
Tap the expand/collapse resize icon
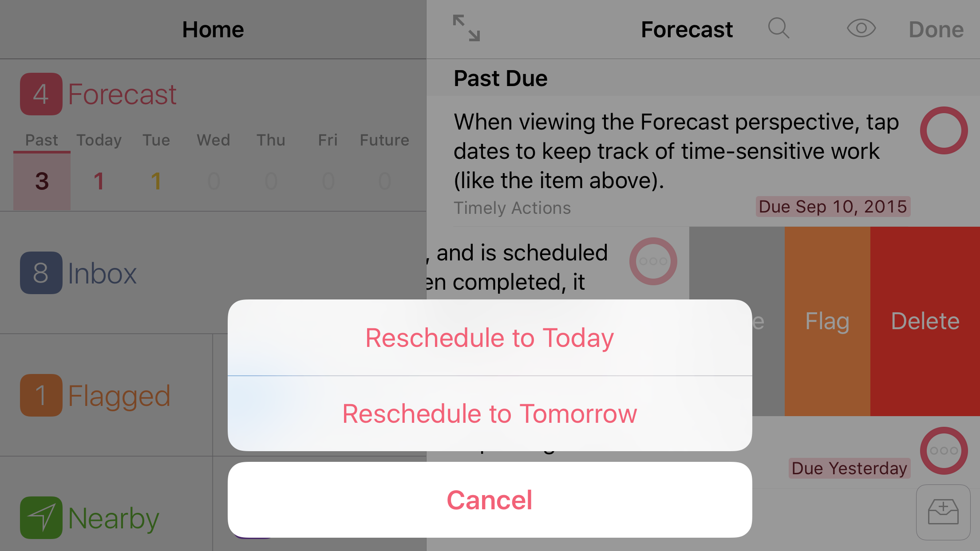click(466, 28)
